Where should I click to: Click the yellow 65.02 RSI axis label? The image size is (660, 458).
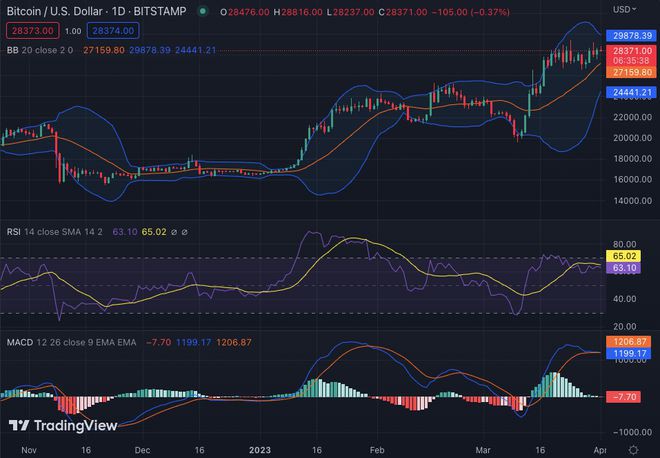624,256
